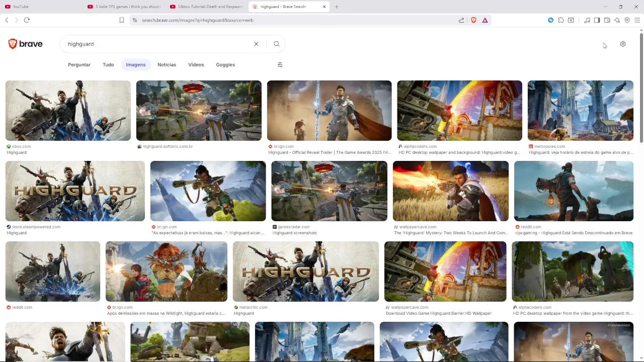Screen dimensions: 644x362
Task: Open Highguard Barrier HD Wallpaper image
Action: point(445,271)
